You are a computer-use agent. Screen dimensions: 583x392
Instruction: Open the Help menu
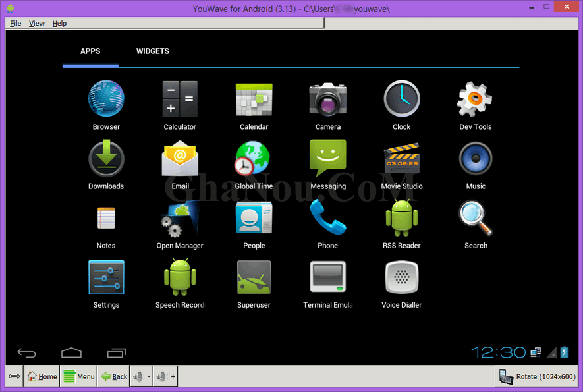pyautogui.click(x=59, y=24)
